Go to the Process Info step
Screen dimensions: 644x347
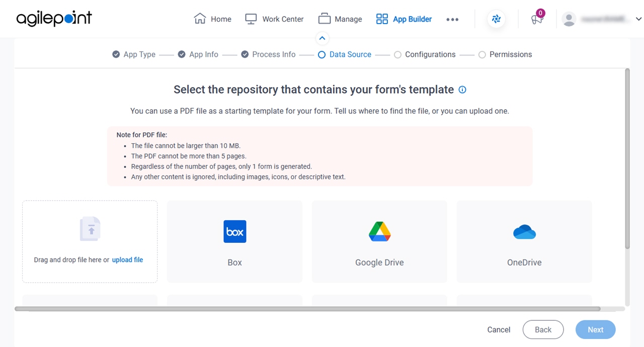coord(268,54)
